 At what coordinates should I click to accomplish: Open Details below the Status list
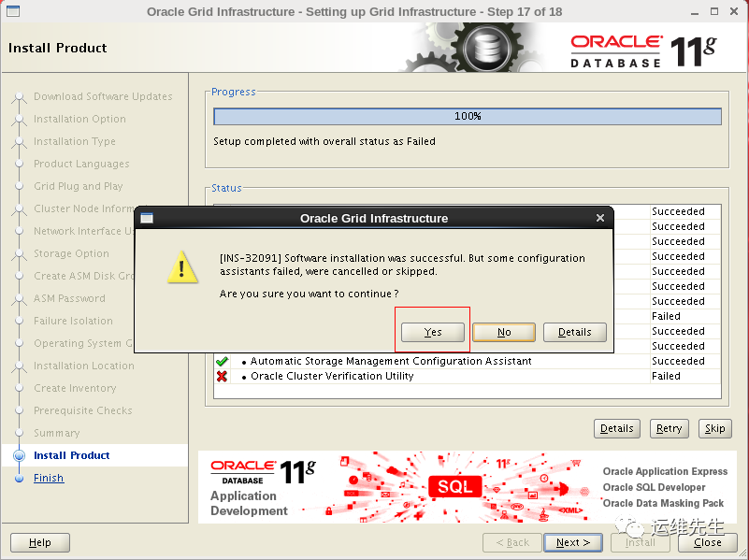pyautogui.click(x=616, y=428)
